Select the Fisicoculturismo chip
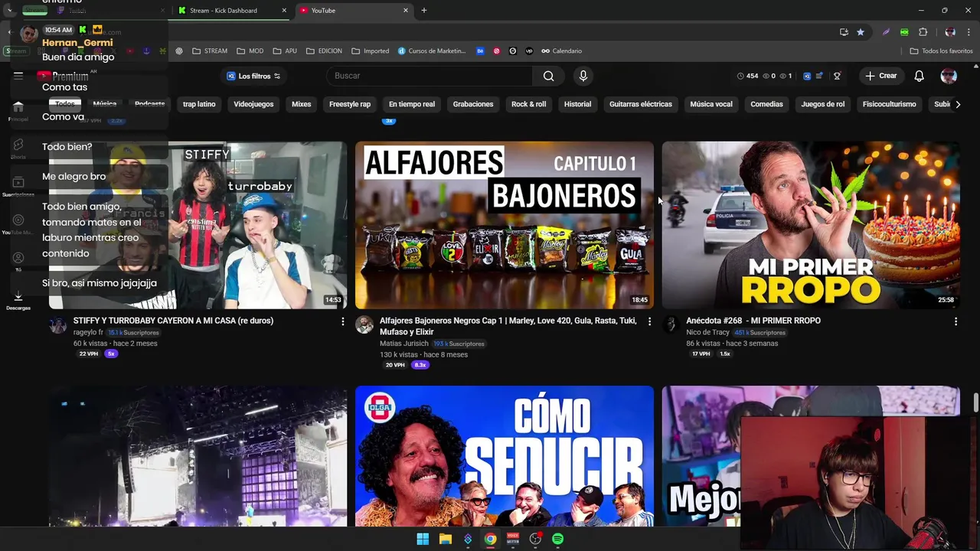 pyautogui.click(x=889, y=104)
